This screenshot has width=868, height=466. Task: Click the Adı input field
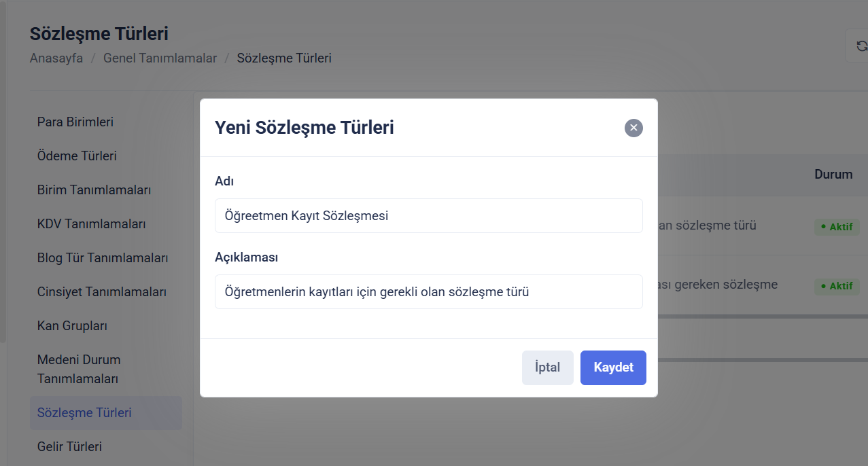tap(428, 215)
